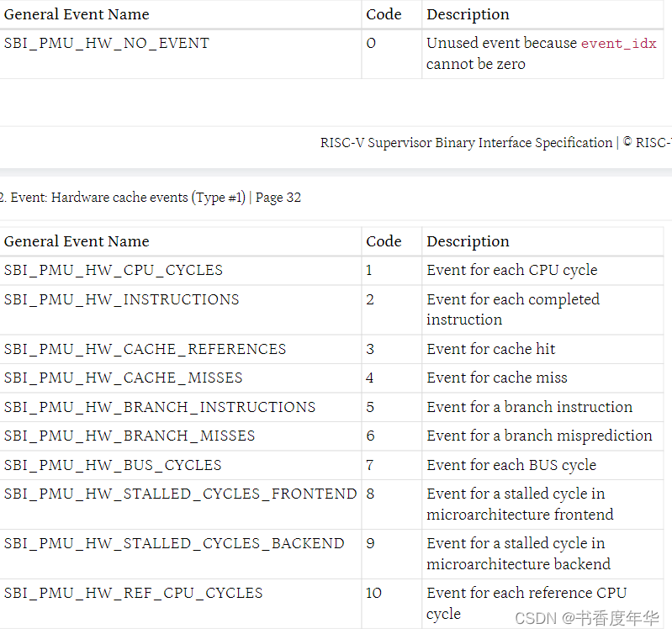
Task: Click the SBI_PMU_HW_BUS_CYCLES event name
Action: coord(113,466)
